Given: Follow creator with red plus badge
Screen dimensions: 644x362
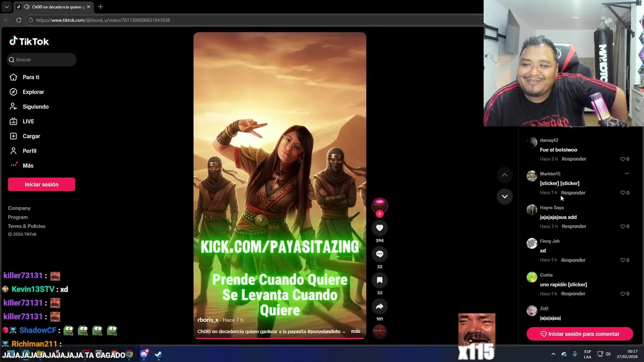Looking at the screenshot, I should (x=379, y=214).
